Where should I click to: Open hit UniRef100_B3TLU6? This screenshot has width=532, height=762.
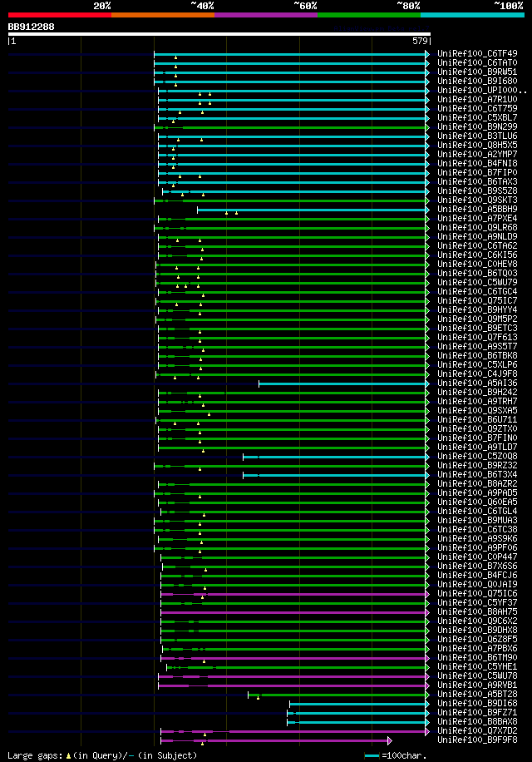pos(477,136)
